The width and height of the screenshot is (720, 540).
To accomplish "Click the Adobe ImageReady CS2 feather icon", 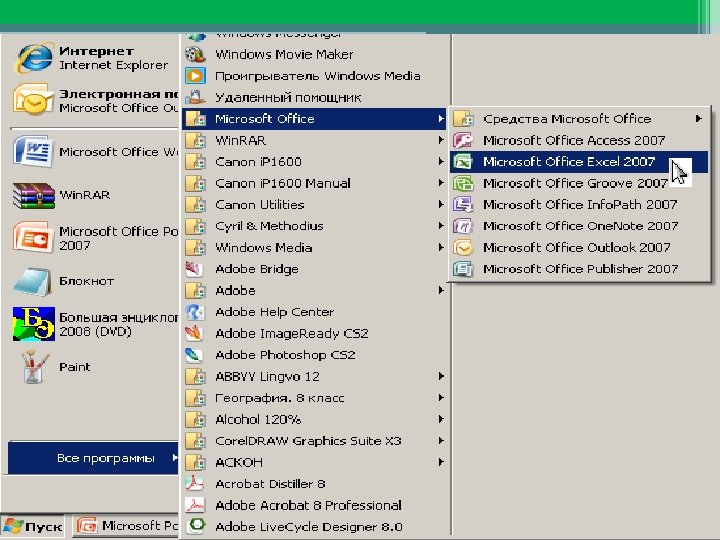I will [195, 333].
